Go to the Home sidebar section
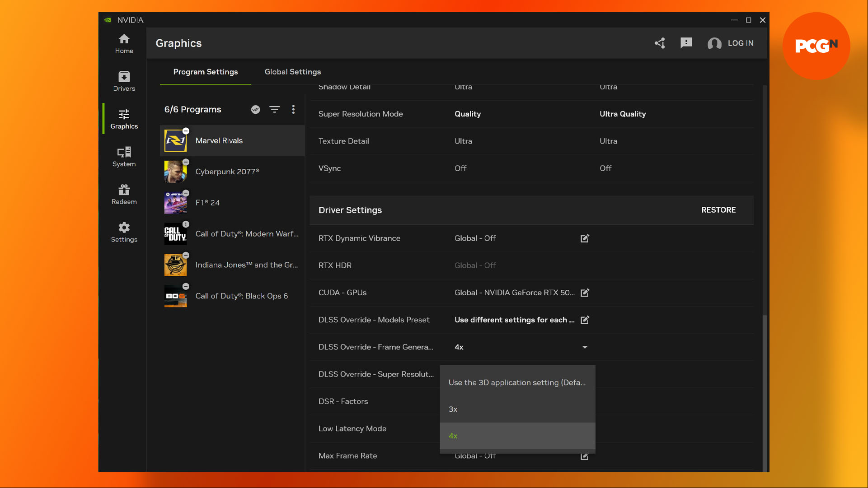This screenshot has width=868, height=488. pyautogui.click(x=124, y=44)
